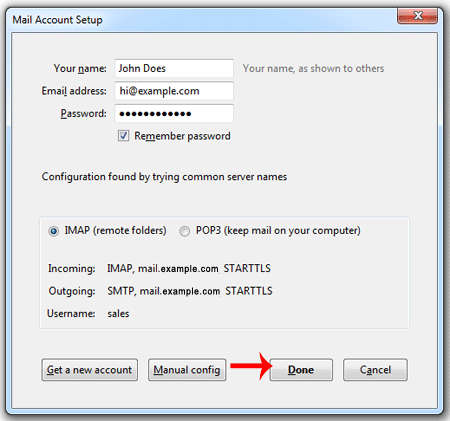Click into the Password field
The image size is (450, 421).
(174, 113)
